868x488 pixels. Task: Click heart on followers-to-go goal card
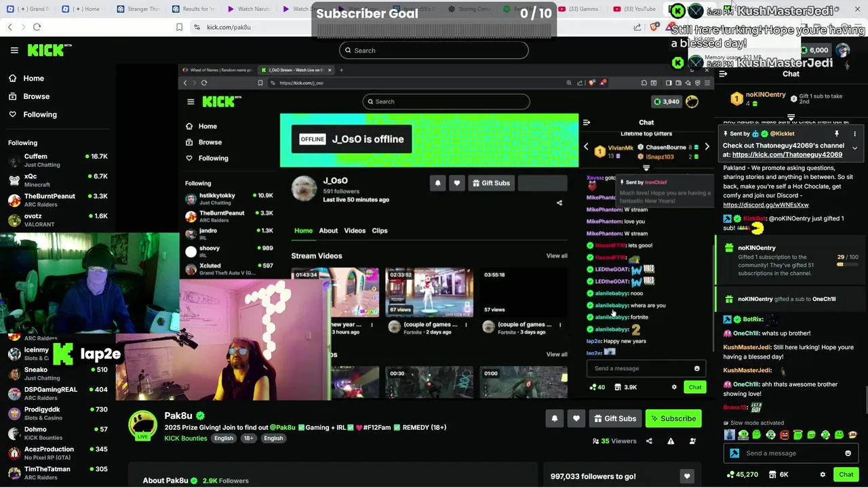point(687,476)
